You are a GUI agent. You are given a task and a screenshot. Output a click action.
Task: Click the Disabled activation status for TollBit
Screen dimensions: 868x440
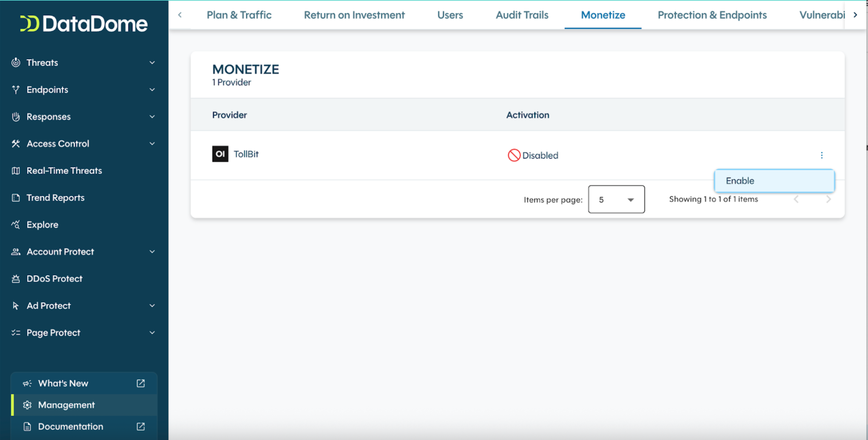click(532, 155)
